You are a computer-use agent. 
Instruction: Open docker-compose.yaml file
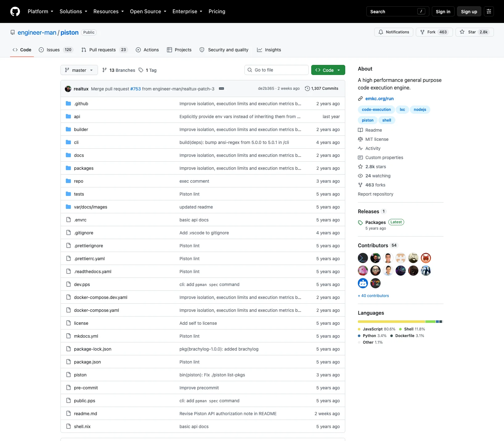pyautogui.click(x=96, y=310)
